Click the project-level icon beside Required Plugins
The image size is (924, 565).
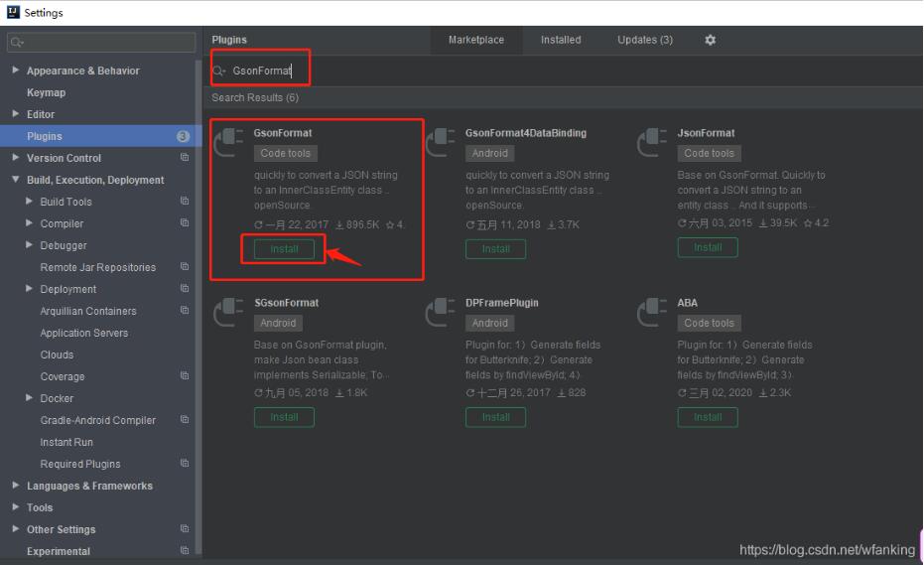(185, 463)
